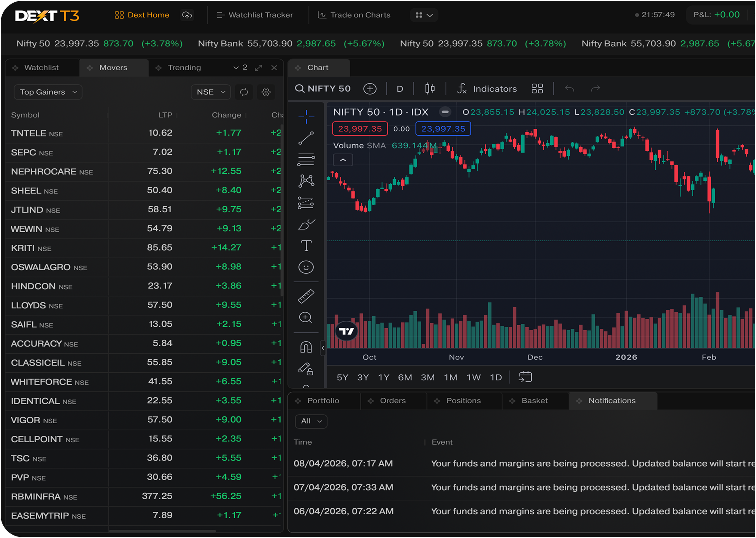Switch to the Trending tab
The width and height of the screenshot is (756, 538).
pyautogui.click(x=184, y=68)
